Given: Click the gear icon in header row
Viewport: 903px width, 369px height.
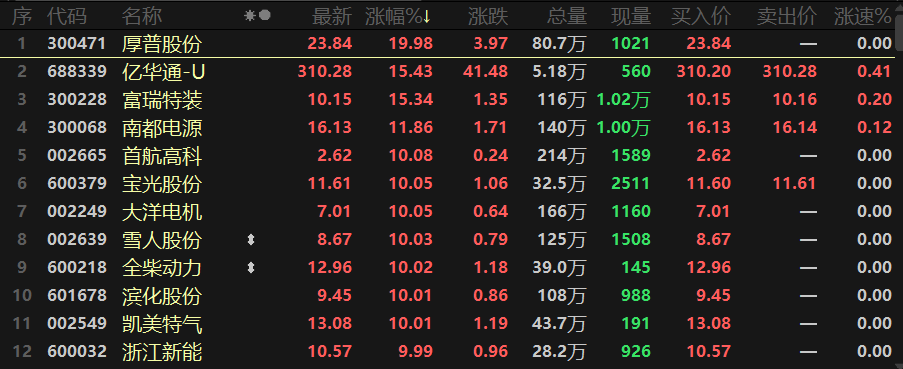Looking at the screenshot, I should [x=249, y=16].
